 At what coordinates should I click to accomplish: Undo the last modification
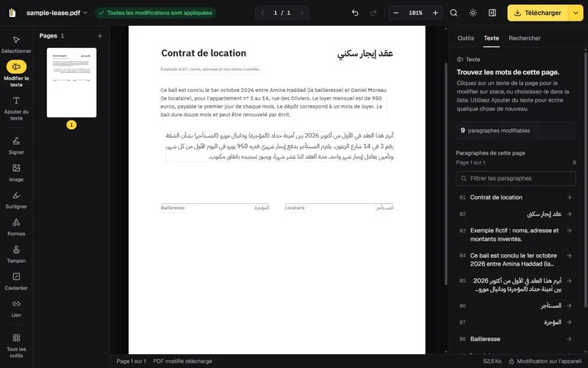[x=355, y=13]
